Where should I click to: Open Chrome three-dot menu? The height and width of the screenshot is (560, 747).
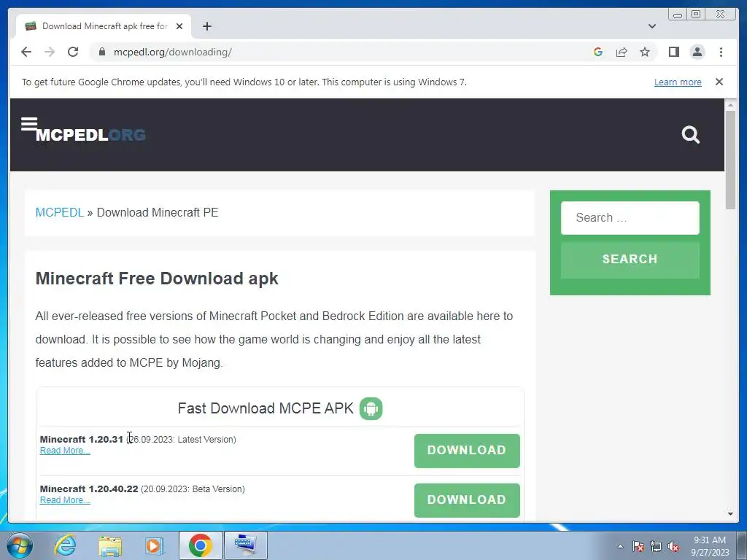pyautogui.click(x=721, y=52)
